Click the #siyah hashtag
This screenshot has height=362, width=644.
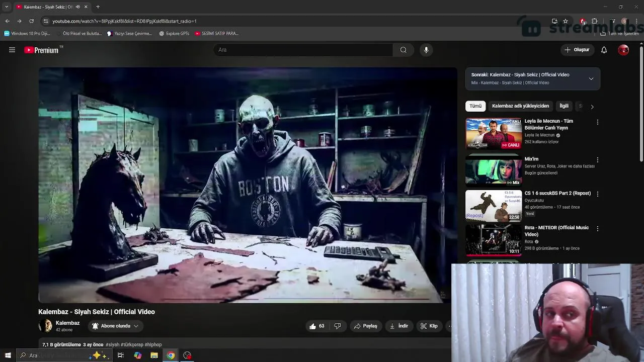(112, 344)
